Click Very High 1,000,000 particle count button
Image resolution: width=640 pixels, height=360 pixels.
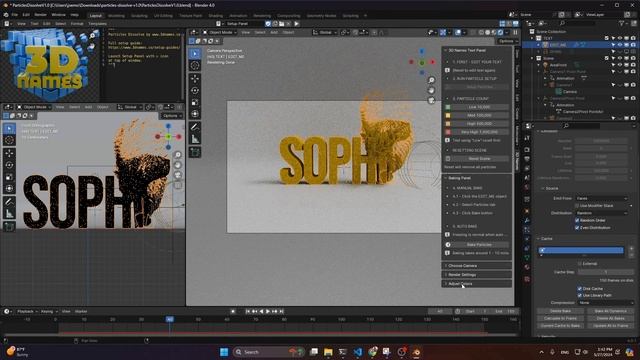(x=480, y=132)
